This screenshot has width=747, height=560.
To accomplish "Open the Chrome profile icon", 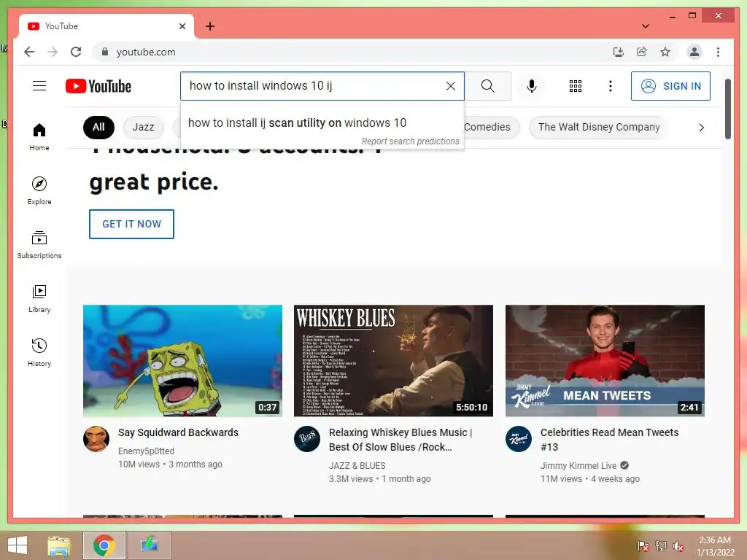I will pyautogui.click(x=694, y=52).
